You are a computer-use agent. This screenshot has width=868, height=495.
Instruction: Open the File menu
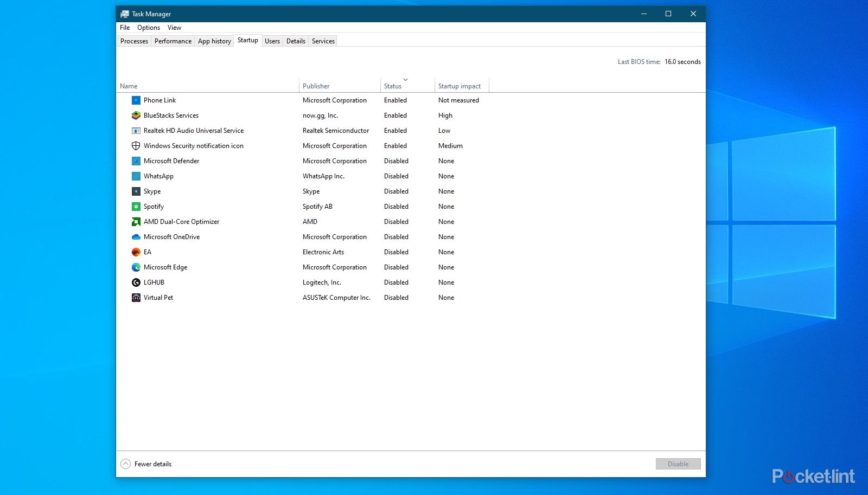[125, 28]
